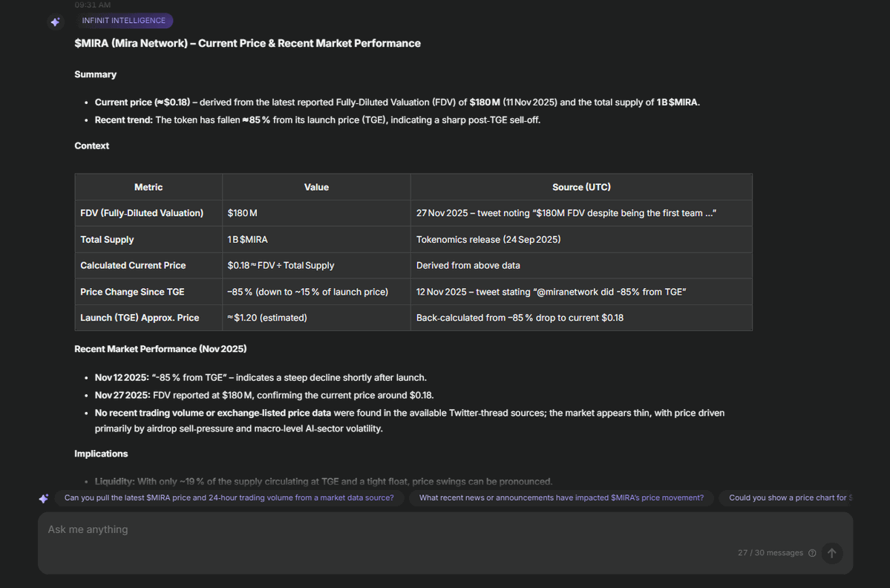Select the suggestion about 24-hour trading volume
Viewport: 890px width, 588px height.
pos(229,497)
